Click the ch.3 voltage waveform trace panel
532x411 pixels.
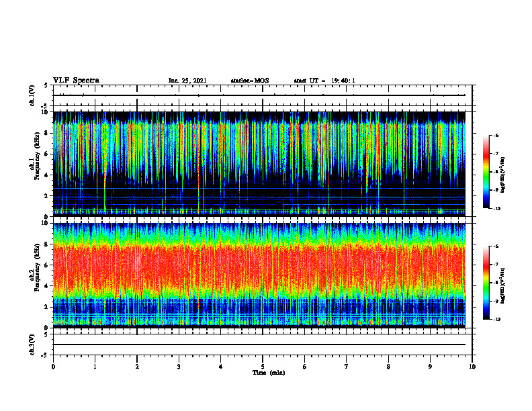(263, 345)
